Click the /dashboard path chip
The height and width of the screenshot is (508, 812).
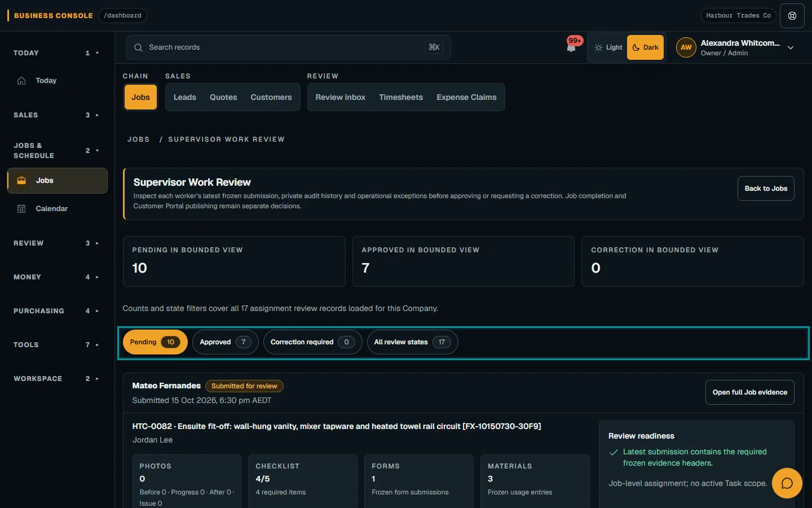tap(123, 16)
